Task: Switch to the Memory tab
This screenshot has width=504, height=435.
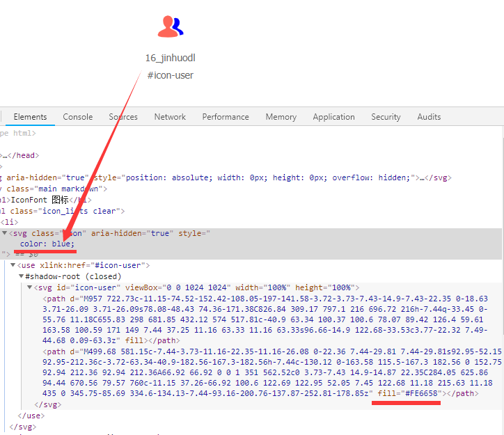Action: coord(281,117)
